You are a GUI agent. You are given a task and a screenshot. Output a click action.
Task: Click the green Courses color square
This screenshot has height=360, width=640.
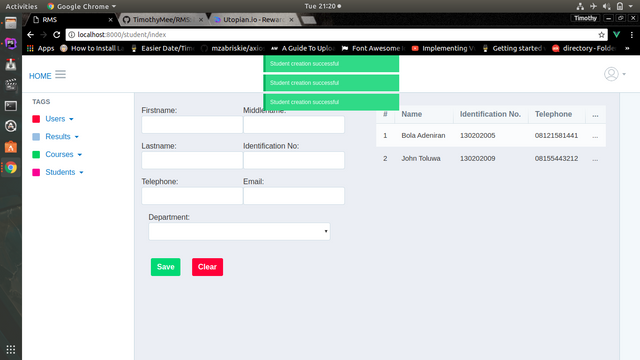(x=36, y=154)
